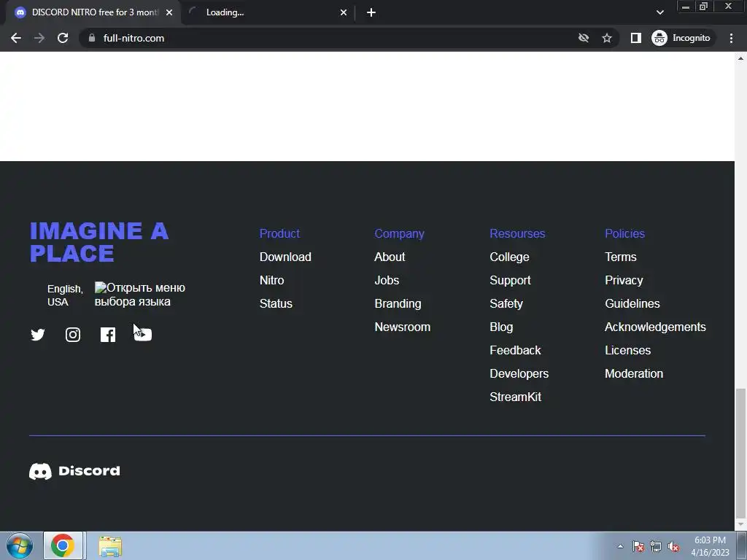747x560 pixels.
Task: Open the language selection menu
Action: (140, 295)
